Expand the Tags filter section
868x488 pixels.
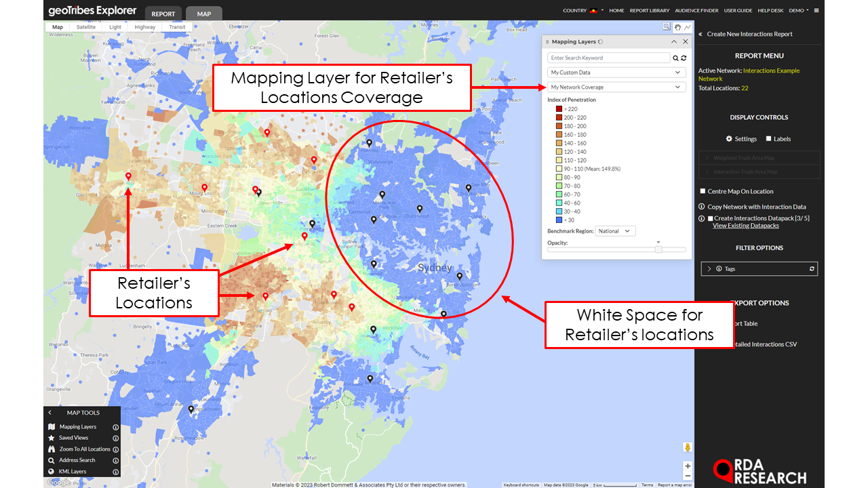(709, 269)
